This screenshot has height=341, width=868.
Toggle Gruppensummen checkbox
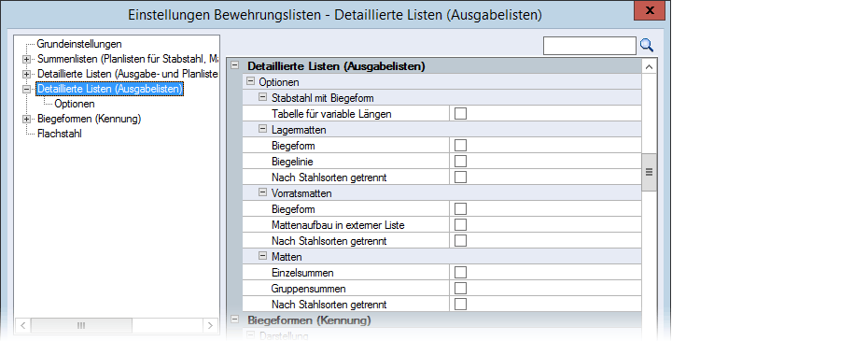tap(460, 289)
